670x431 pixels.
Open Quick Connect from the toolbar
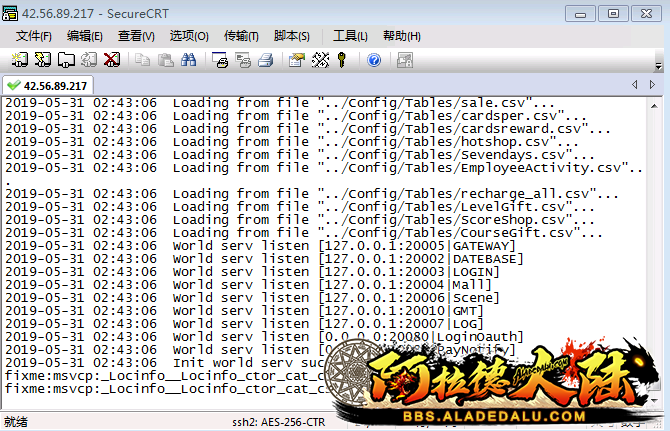click(x=42, y=60)
